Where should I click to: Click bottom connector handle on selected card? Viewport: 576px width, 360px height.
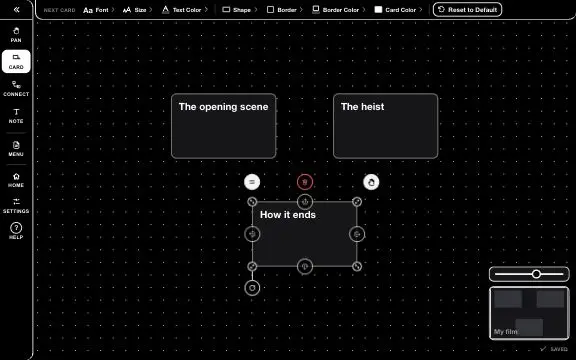pyautogui.click(x=305, y=267)
